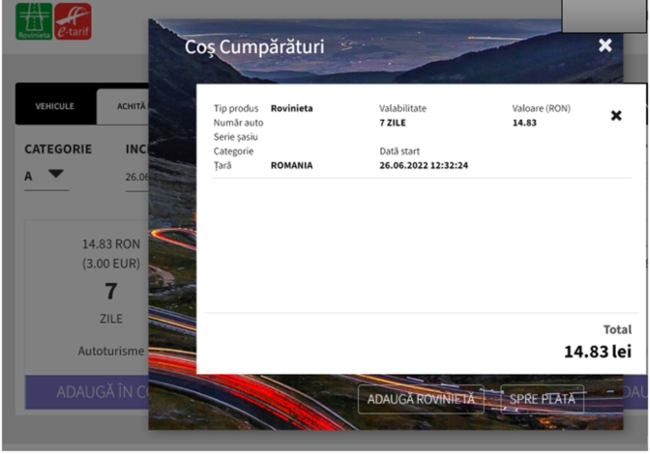Proceed with the SPRE PLATĂ button

pos(542,399)
